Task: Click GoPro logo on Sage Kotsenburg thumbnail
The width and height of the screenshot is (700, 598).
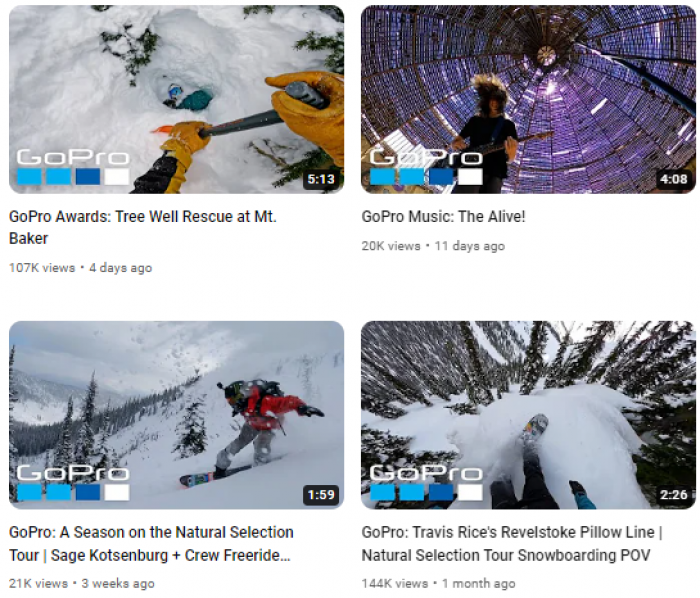Action: pyautogui.click(x=73, y=482)
